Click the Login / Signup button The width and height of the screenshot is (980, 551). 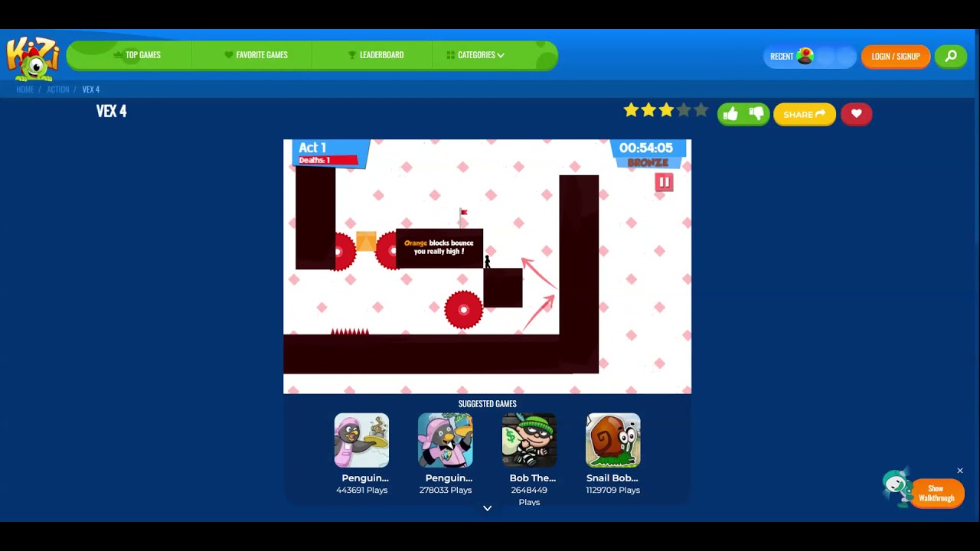tap(895, 56)
